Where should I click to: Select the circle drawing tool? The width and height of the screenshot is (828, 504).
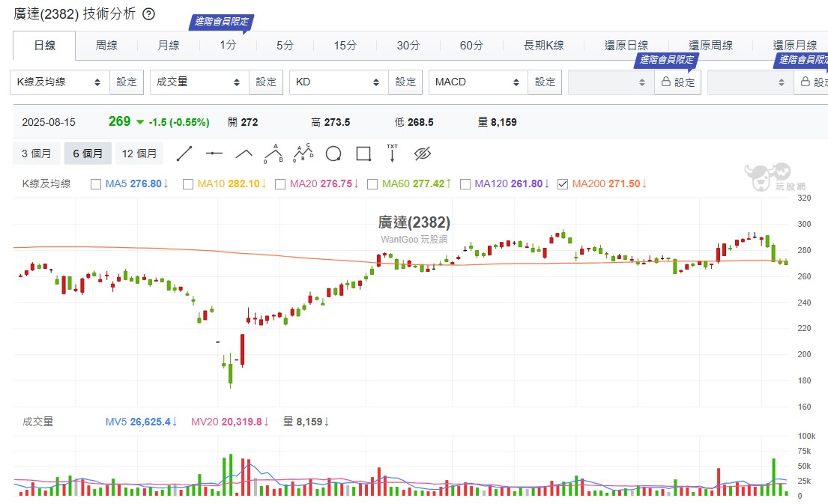pyautogui.click(x=333, y=154)
